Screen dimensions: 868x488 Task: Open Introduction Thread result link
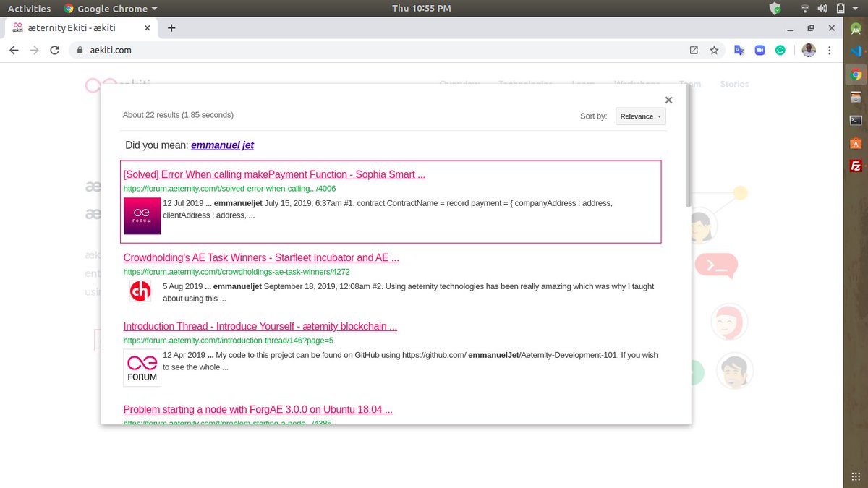[260, 326]
